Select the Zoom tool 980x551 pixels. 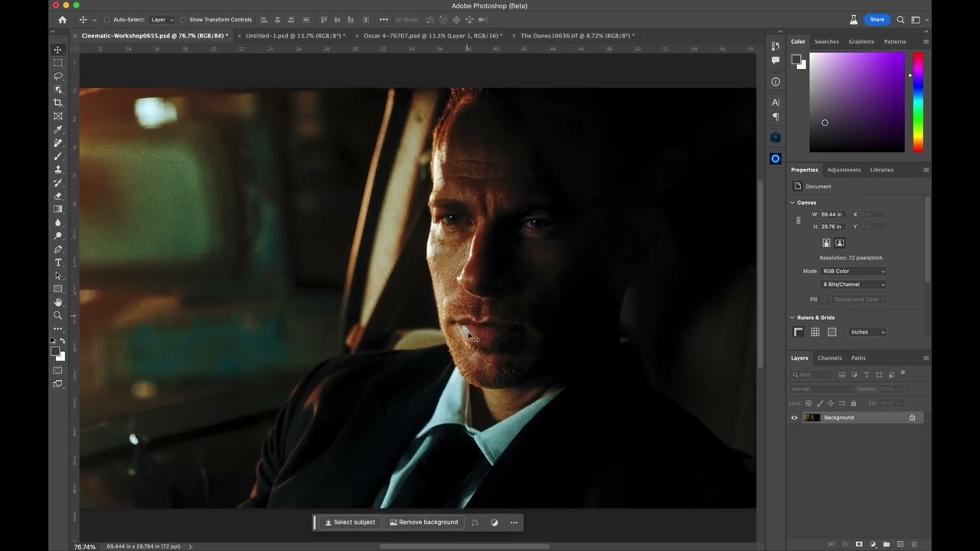coord(57,315)
